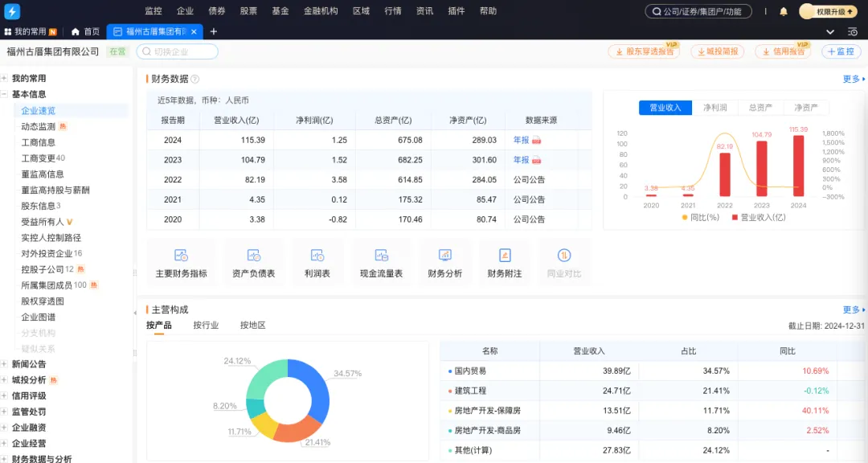Switch the chart to 净资产
868x463 pixels.
pyautogui.click(x=806, y=108)
